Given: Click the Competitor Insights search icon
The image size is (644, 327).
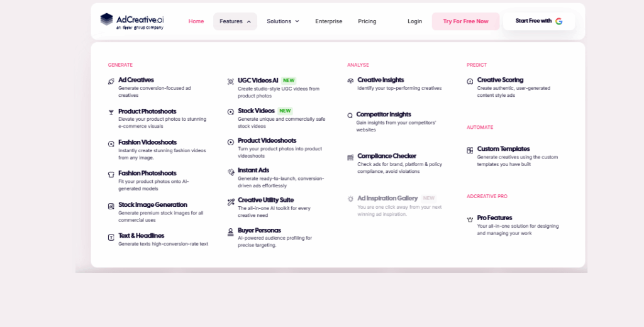Looking at the screenshot, I should pos(350,116).
